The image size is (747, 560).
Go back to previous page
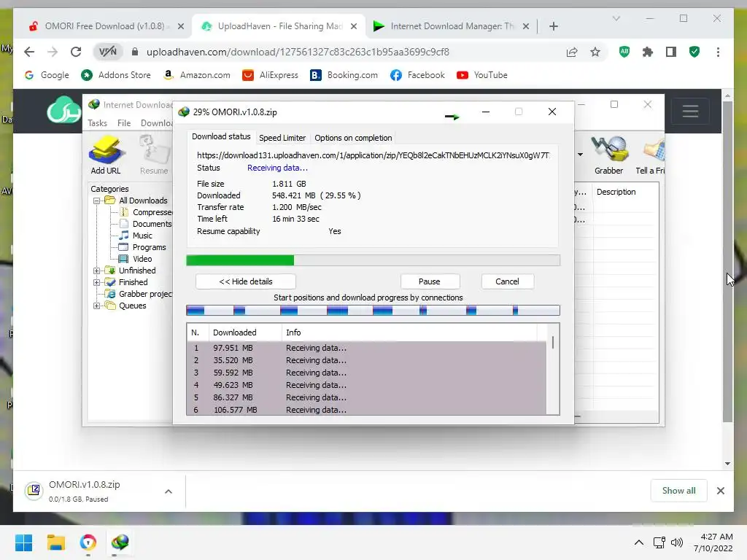(29, 52)
